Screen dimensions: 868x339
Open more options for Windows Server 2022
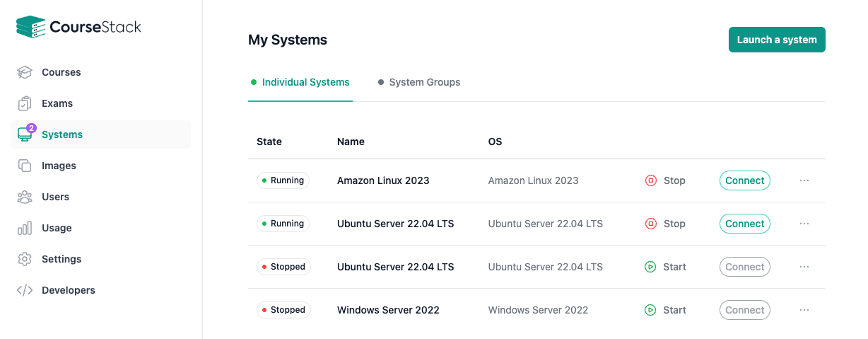[x=804, y=310]
